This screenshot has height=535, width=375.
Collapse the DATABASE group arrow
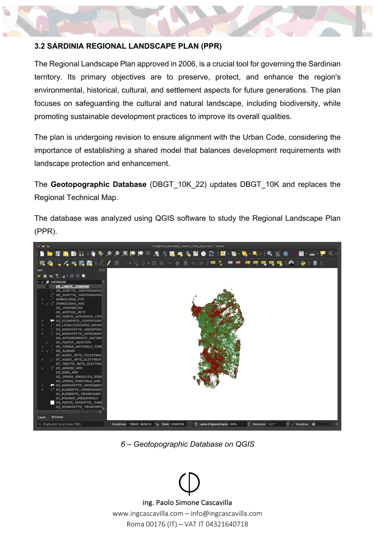click(38, 282)
